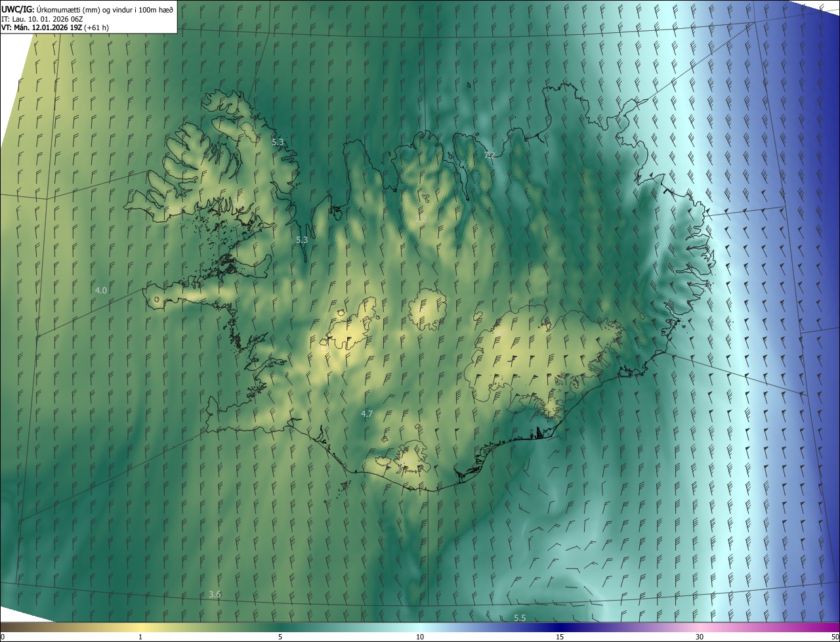Click the colorbar tick labeled '15'
Image resolution: width=840 pixels, height=642 pixels.
(560, 637)
